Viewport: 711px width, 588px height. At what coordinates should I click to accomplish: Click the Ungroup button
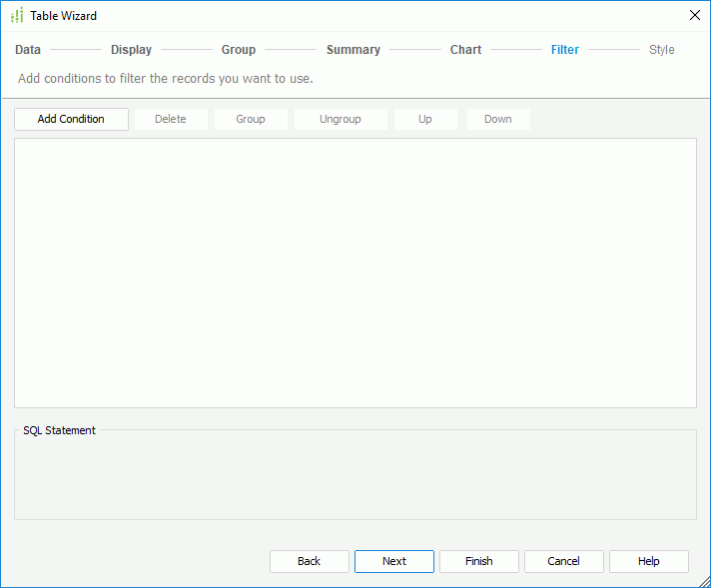(x=341, y=119)
